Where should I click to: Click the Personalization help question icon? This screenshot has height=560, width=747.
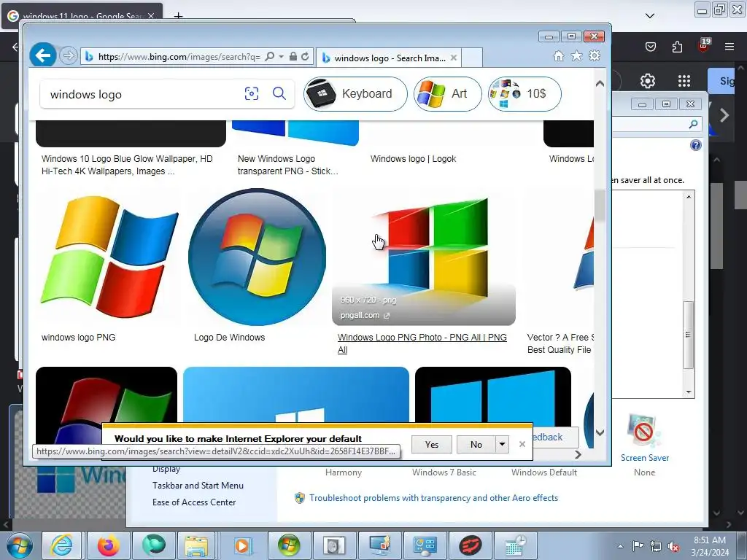[x=695, y=145]
